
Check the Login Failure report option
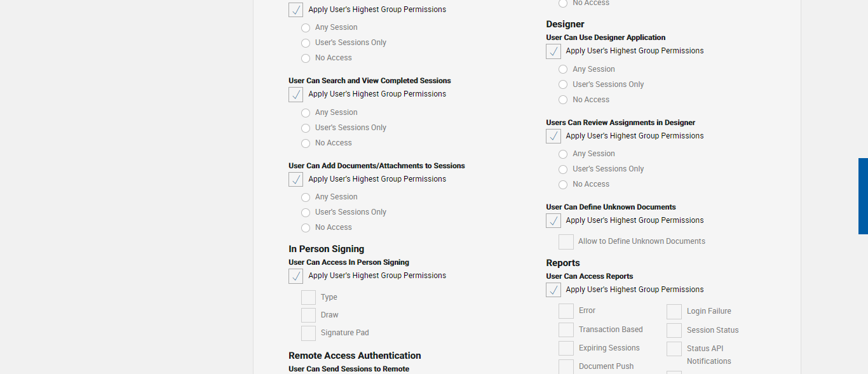coord(674,312)
